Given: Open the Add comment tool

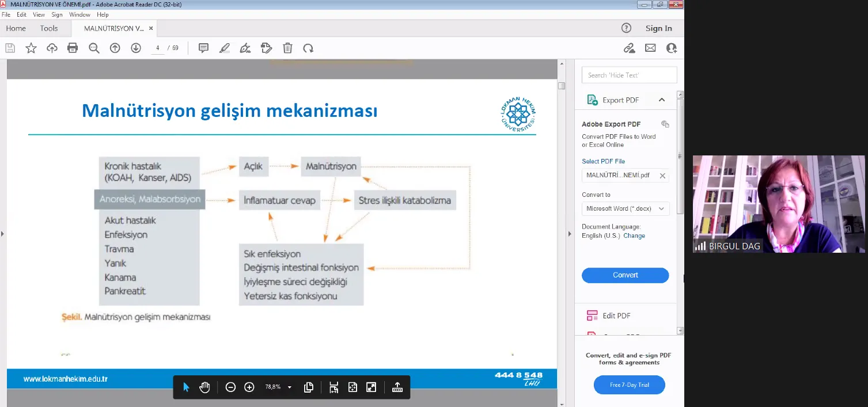Looking at the screenshot, I should click(x=203, y=48).
